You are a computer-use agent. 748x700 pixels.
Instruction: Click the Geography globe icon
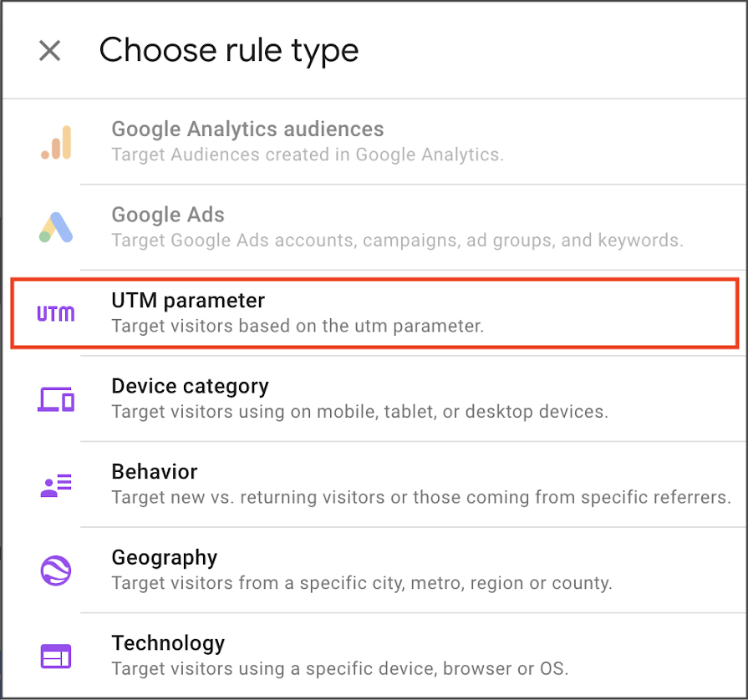(x=56, y=571)
